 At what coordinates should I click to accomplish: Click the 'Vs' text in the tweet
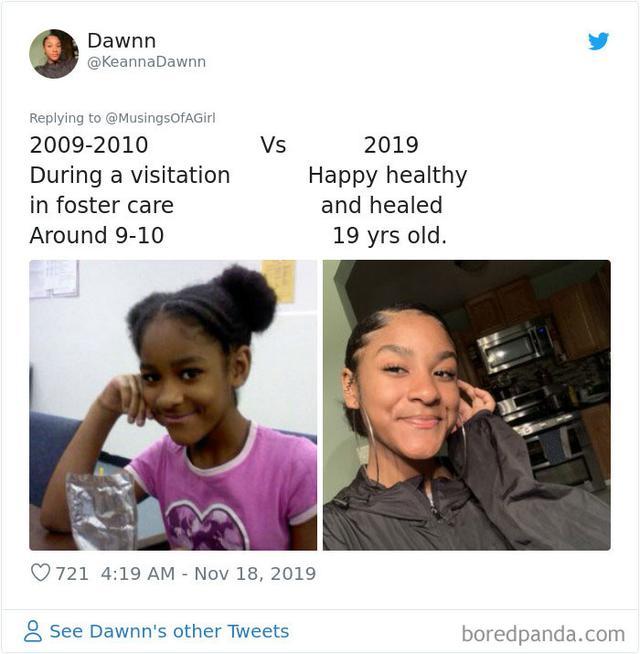tap(273, 145)
